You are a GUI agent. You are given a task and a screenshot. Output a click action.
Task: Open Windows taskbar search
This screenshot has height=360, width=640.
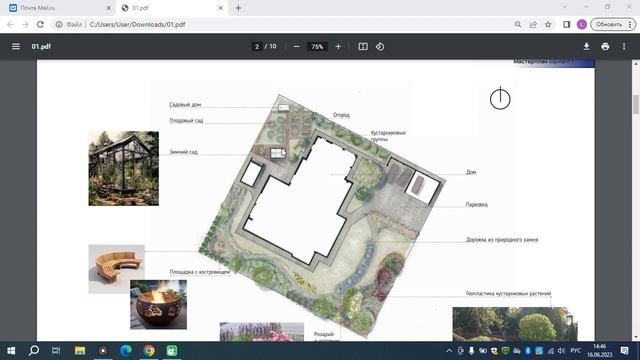(x=34, y=351)
